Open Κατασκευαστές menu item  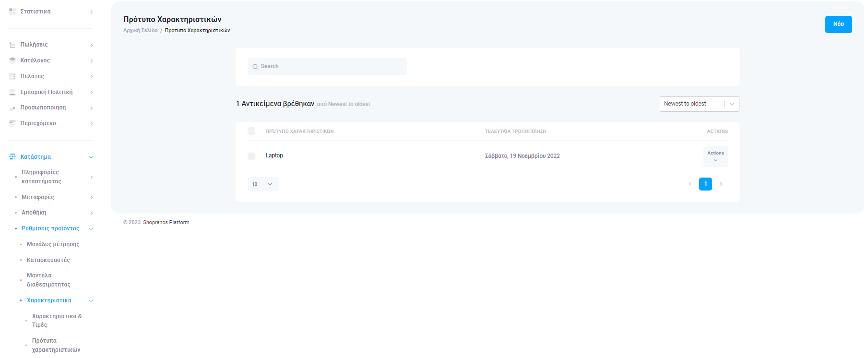[48, 260]
